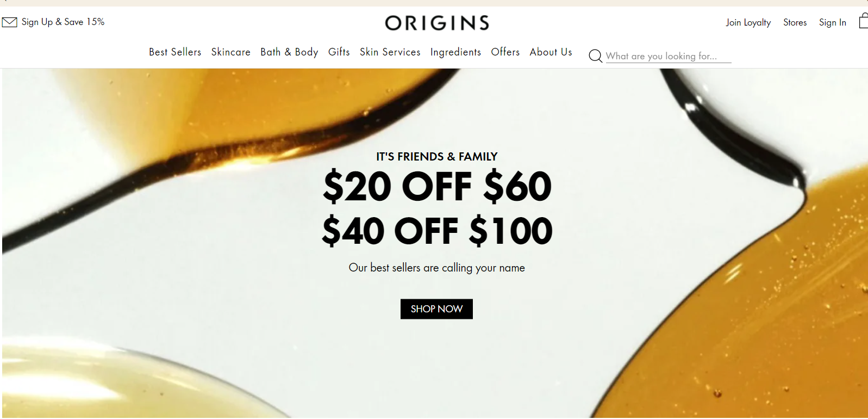The image size is (868, 419).
Task: Go to the Stores link
Action: click(795, 23)
